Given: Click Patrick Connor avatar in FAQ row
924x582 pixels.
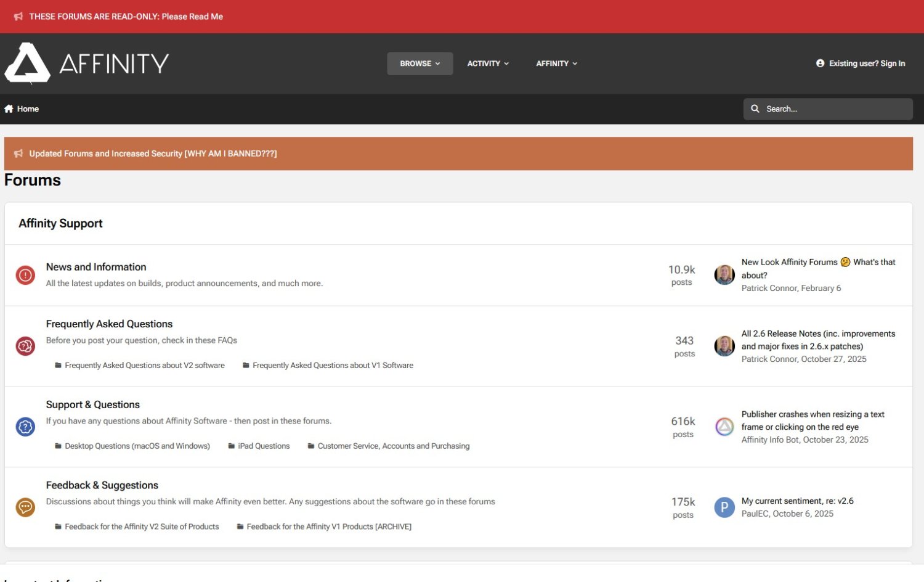Looking at the screenshot, I should pos(724,346).
